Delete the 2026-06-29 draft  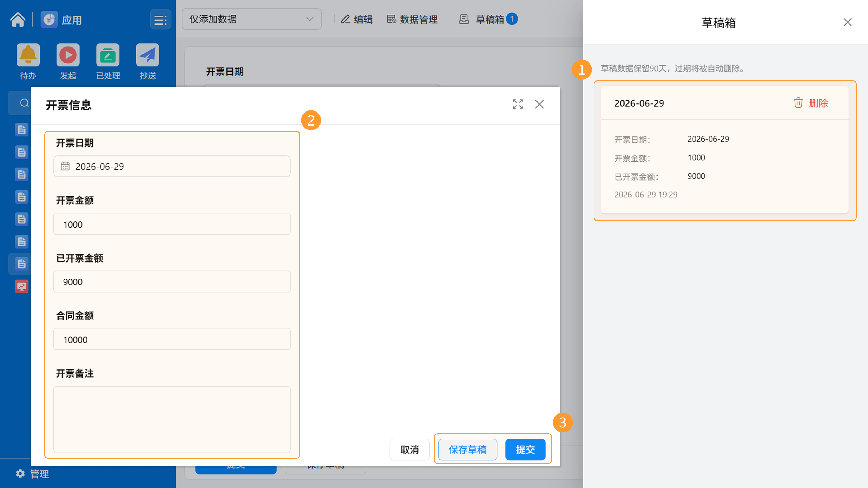[811, 103]
